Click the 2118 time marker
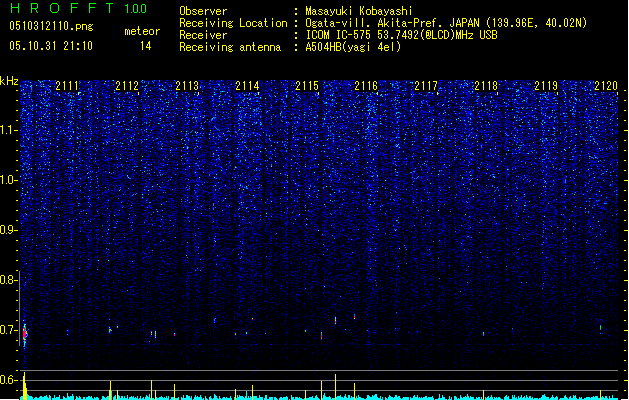629x400 pixels. tap(486, 86)
